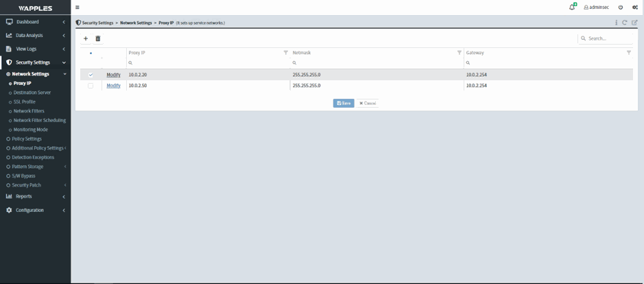The height and width of the screenshot is (284, 644).
Task: Sort by Netmask column header
Action: 302,53
